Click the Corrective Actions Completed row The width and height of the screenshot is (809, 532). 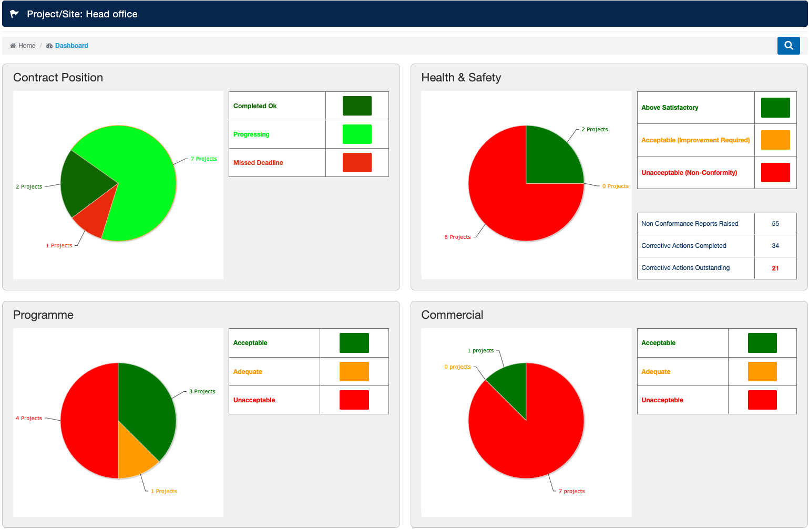(x=683, y=246)
